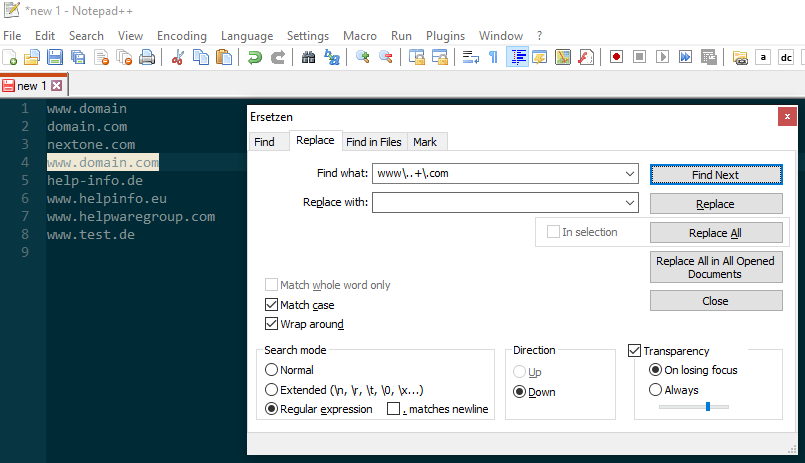The width and height of the screenshot is (805, 463).
Task: Expand the Replace with history dropdown
Action: click(x=629, y=203)
